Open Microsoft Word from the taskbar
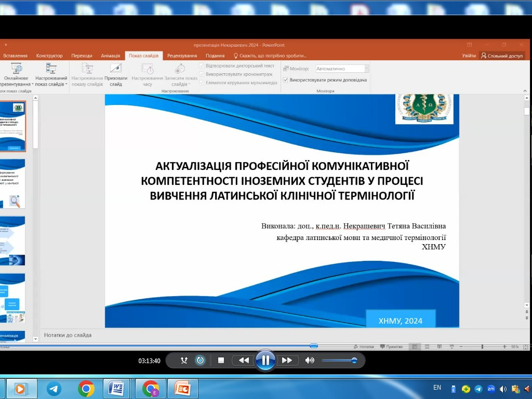The image size is (532, 399). [116, 389]
